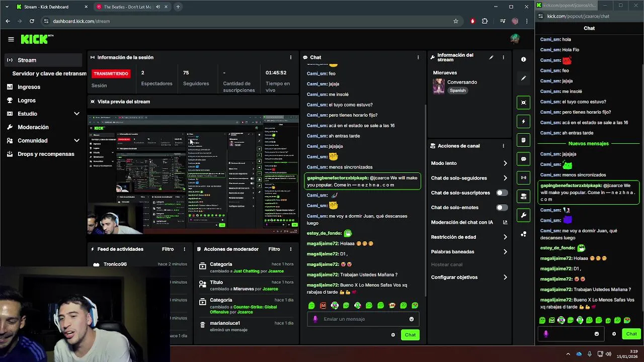Toggle Chat de solo-emotes switch
This screenshot has width=644, height=362.
[502, 207]
